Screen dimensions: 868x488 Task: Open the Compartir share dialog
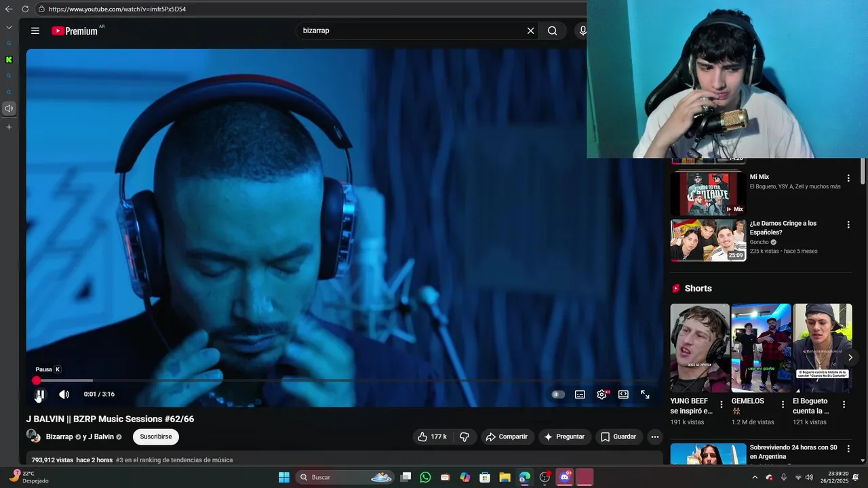pos(507,436)
